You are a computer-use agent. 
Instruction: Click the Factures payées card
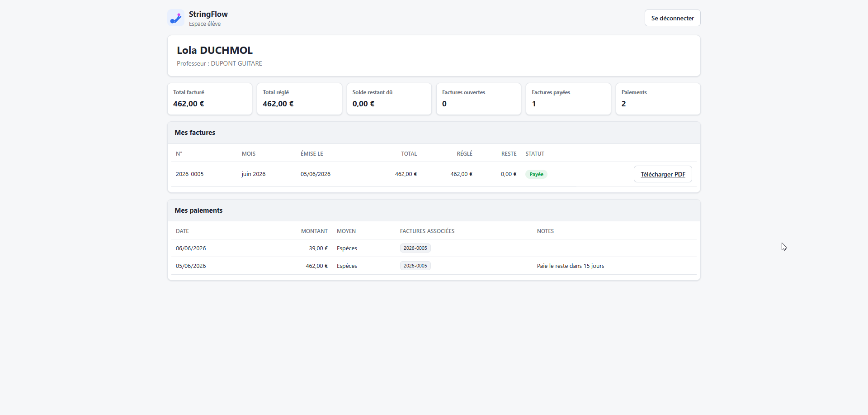pyautogui.click(x=568, y=99)
